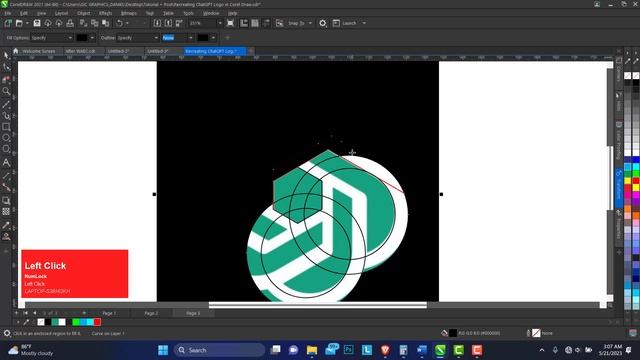Select the Pick tool
The height and width of the screenshot is (360, 640).
tap(6, 56)
